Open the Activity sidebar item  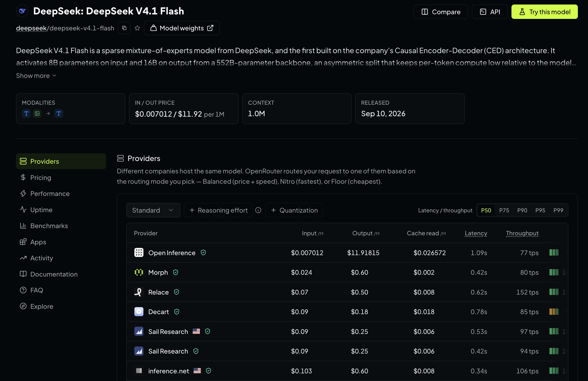pos(61,258)
